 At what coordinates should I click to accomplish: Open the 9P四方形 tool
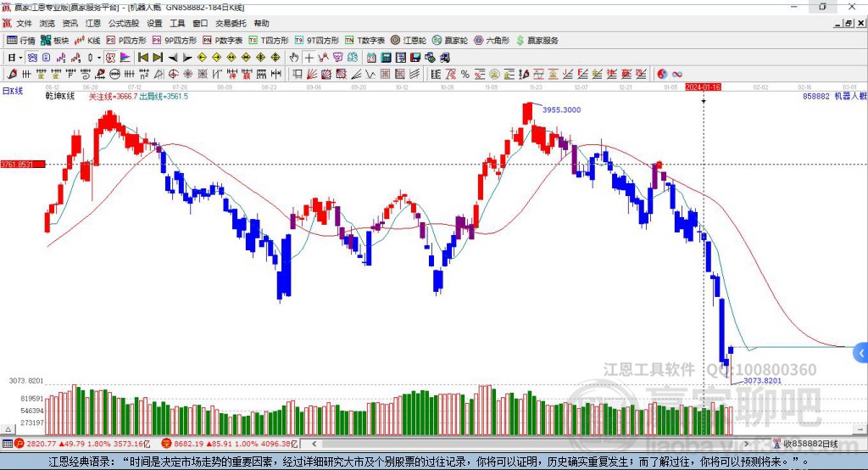(175, 41)
